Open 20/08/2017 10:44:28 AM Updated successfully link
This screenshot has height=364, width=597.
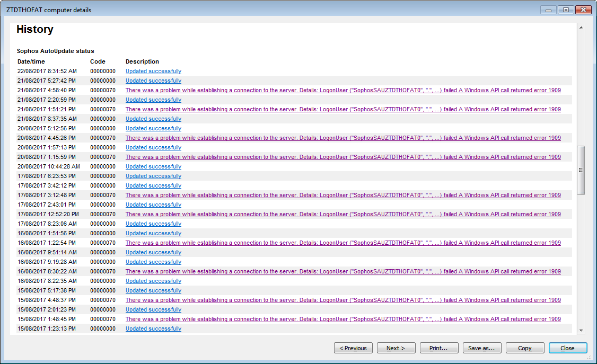153,166
